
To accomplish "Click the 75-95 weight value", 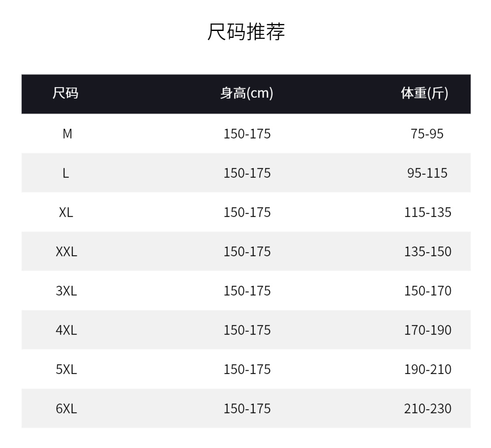I will [427, 133].
